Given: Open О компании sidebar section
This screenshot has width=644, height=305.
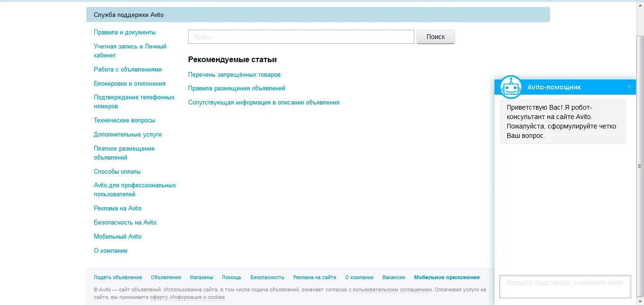Looking at the screenshot, I should [x=110, y=251].
